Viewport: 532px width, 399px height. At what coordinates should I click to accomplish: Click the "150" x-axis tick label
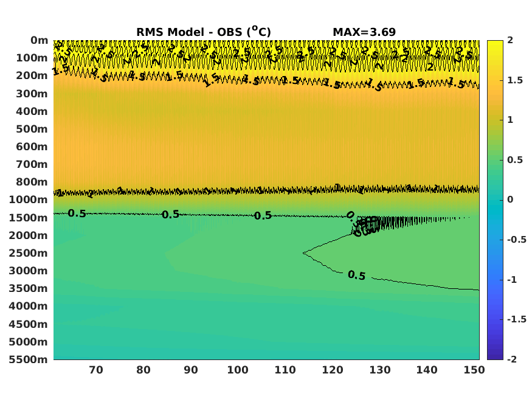[x=474, y=370]
